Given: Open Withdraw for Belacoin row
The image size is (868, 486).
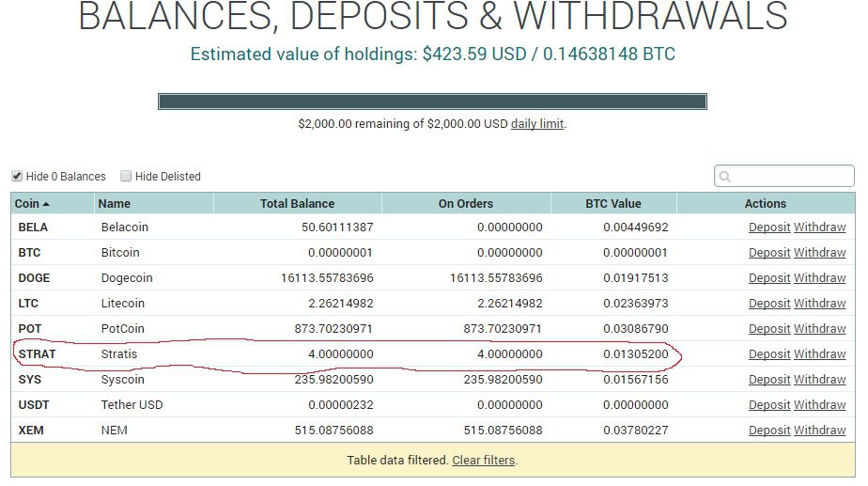Looking at the screenshot, I should [x=820, y=227].
